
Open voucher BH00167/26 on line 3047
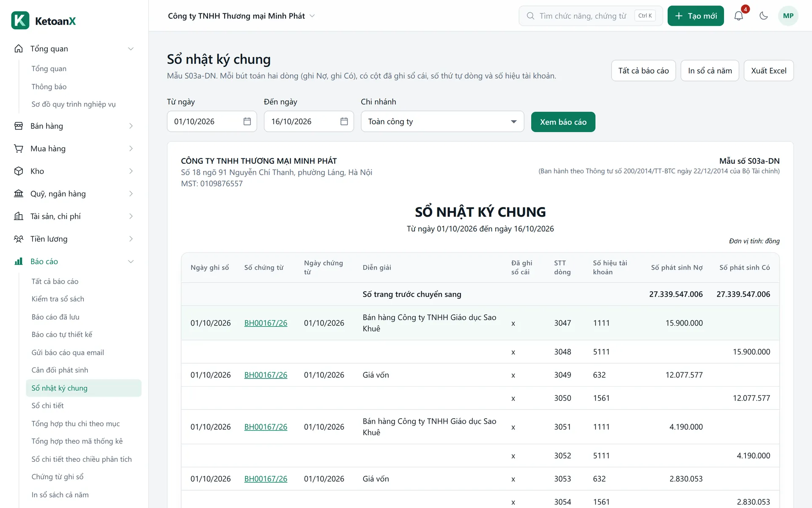click(266, 323)
